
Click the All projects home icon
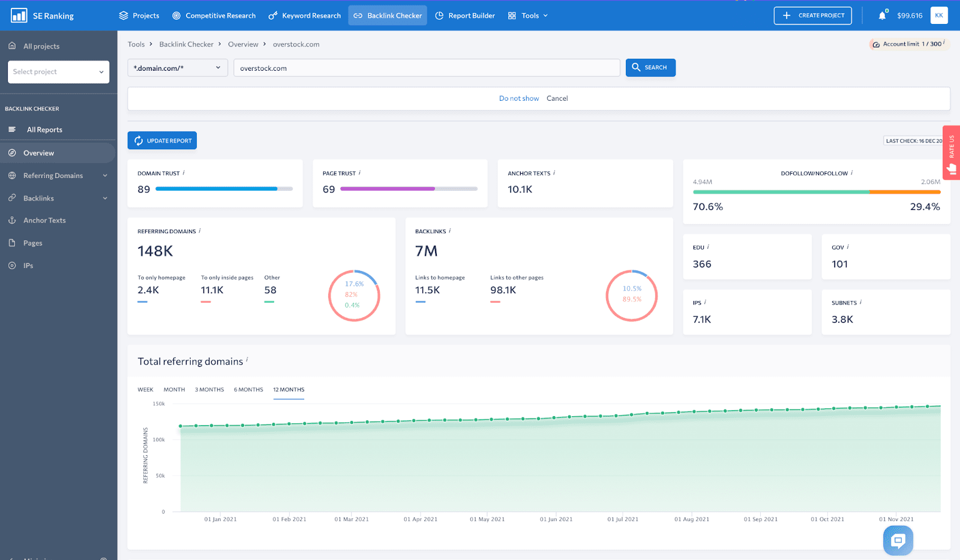point(12,46)
